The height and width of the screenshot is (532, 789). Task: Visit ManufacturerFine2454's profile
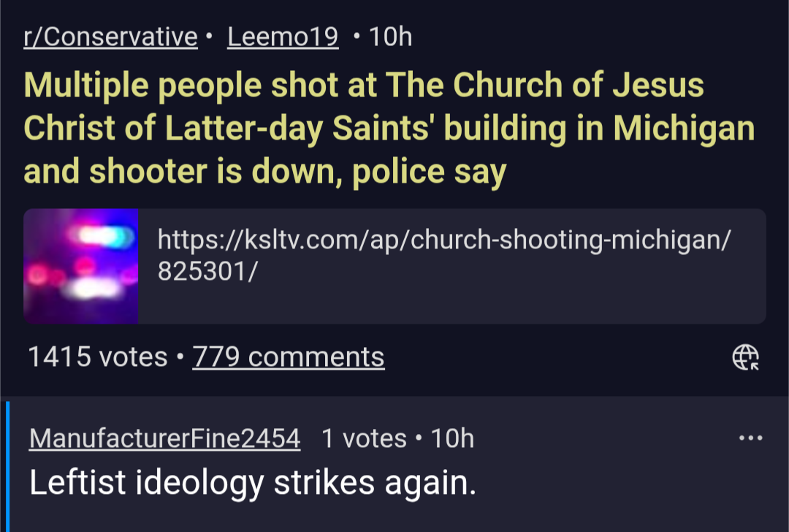pyautogui.click(x=165, y=438)
